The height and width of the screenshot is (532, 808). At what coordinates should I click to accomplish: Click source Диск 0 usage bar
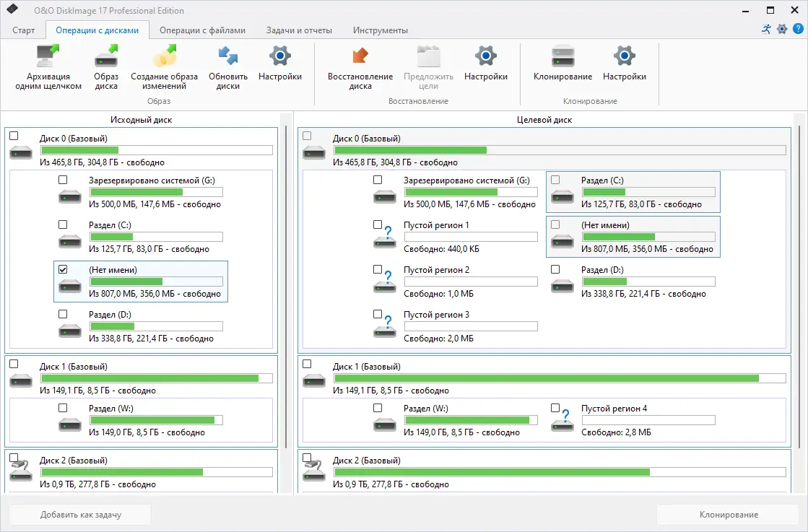(157, 150)
